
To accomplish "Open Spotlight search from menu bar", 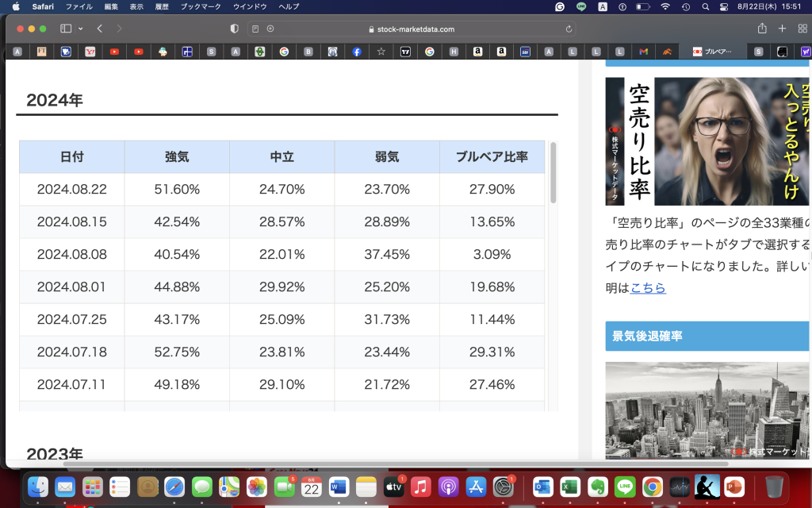I will coord(706,7).
